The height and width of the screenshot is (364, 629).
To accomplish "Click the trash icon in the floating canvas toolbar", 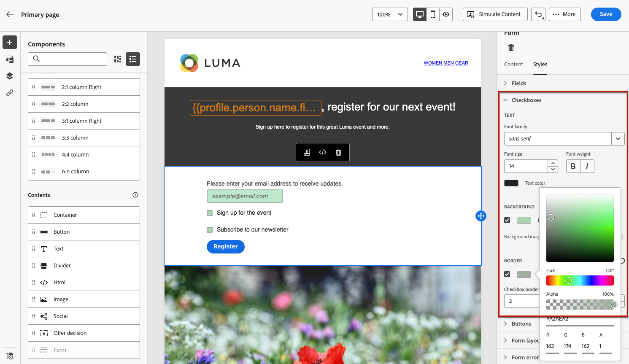I will 338,152.
